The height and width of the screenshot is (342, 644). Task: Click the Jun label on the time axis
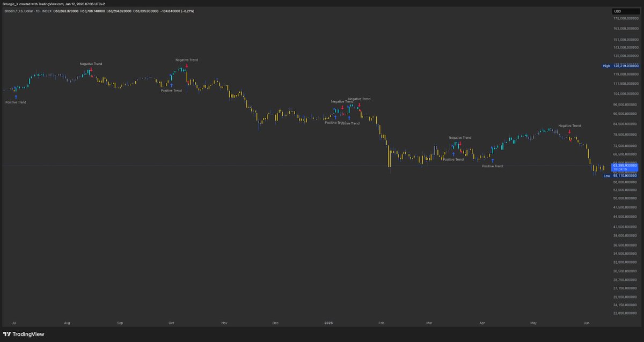click(587, 323)
